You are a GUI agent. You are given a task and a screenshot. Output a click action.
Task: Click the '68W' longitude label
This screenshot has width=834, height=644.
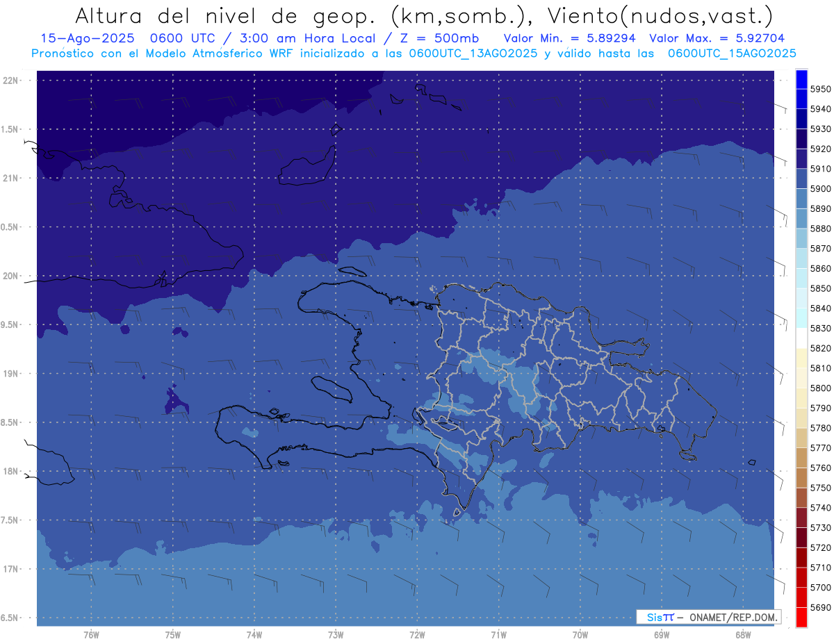[742, 634]
